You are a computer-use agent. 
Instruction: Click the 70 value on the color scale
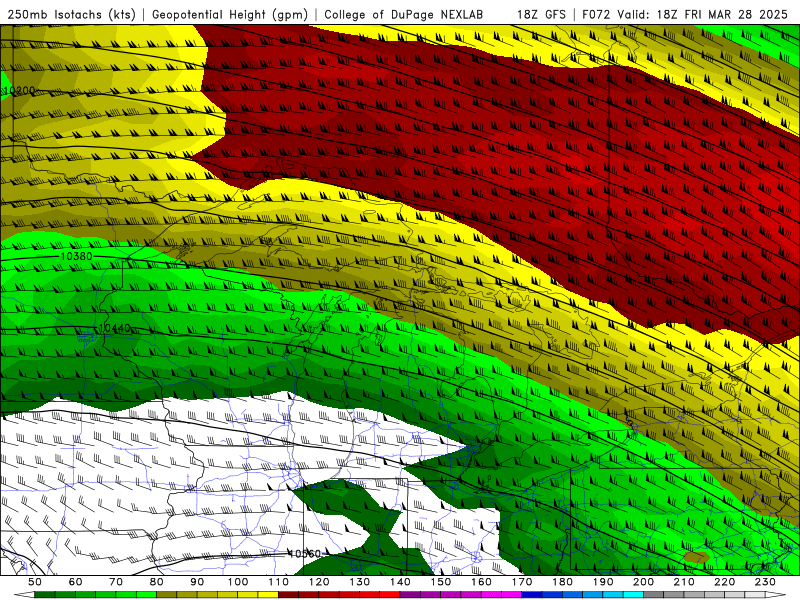116,582
